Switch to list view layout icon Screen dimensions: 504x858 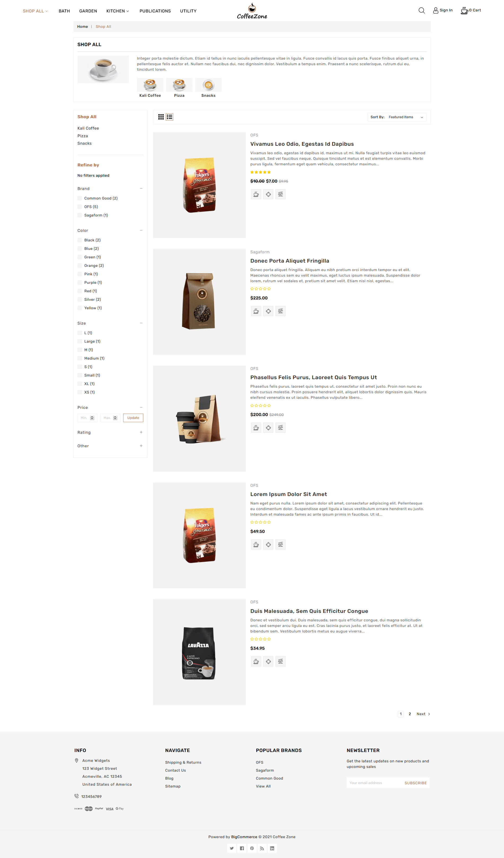click(170, 117)
